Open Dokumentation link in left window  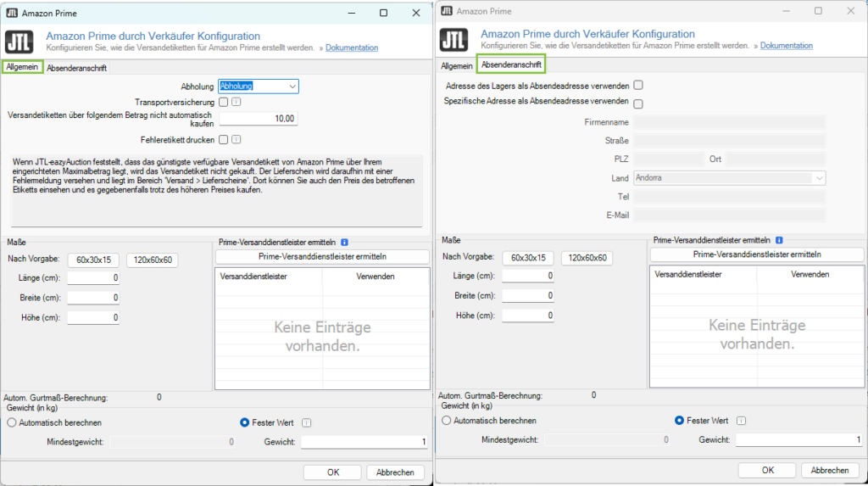pyautogui.click(x=352, y=47)
